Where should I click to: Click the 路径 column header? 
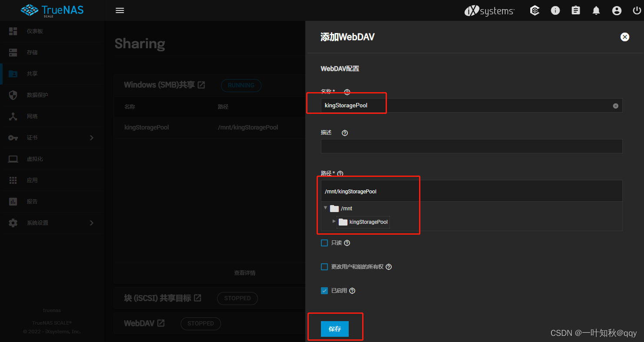223,106
